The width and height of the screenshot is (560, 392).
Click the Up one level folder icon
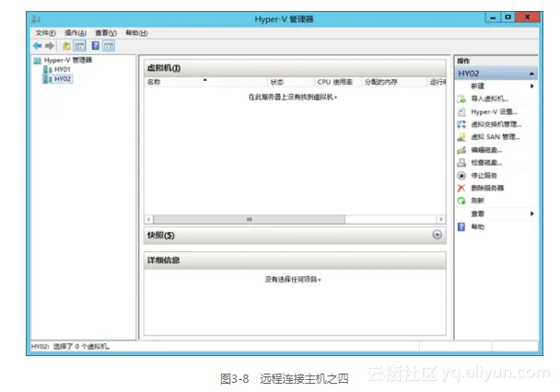coord(66,46)
